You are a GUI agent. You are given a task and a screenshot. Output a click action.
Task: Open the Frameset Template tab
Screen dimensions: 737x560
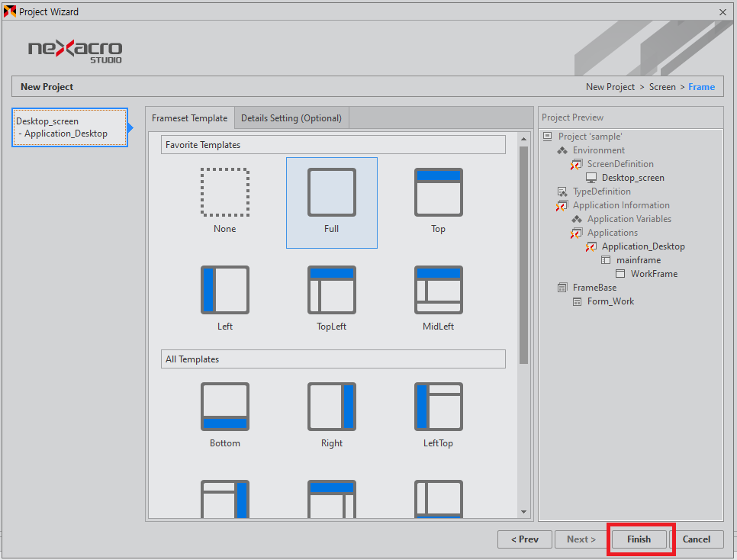(189, 118)
